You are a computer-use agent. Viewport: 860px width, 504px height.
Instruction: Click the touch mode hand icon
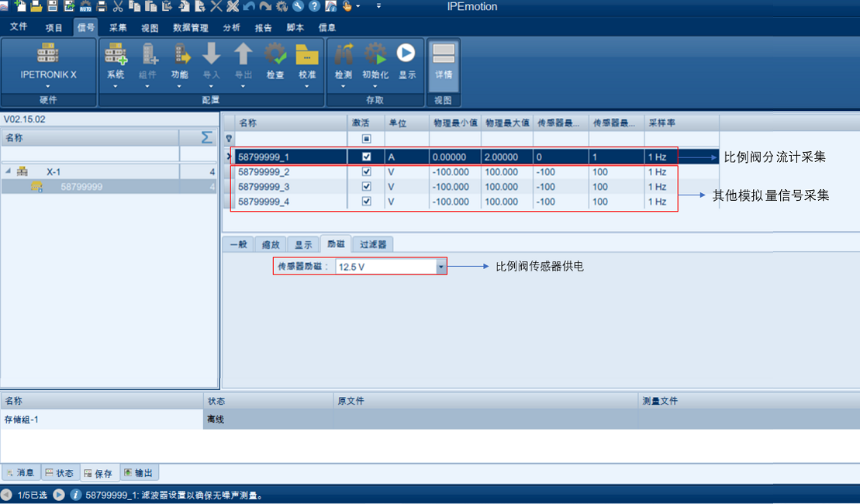[x=347, y=6]
